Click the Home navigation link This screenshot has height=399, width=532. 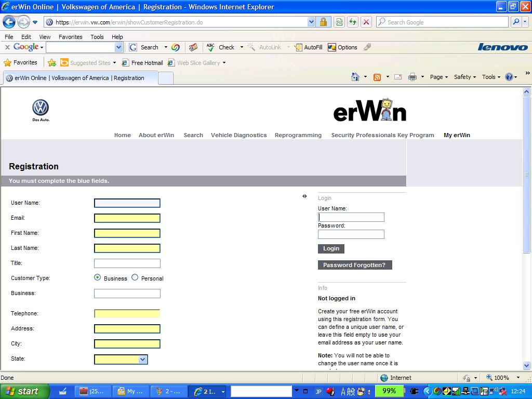[x=123, y=135]
